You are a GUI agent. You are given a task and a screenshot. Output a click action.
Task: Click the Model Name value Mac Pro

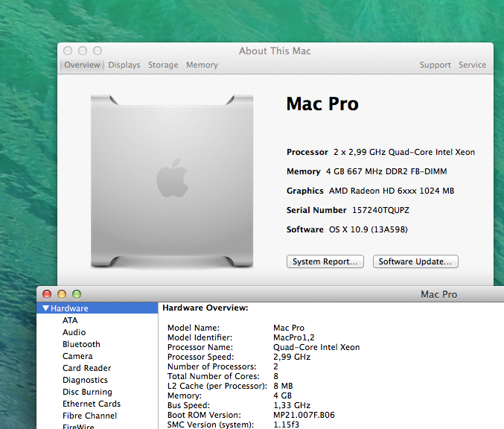pyautogui.click(x=289, y=328)
